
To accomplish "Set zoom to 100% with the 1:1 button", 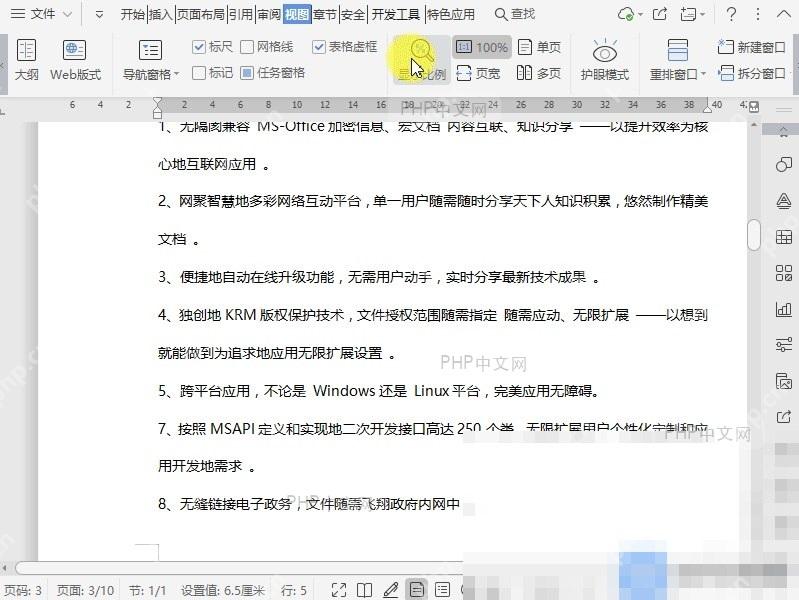I will (482, 47).
